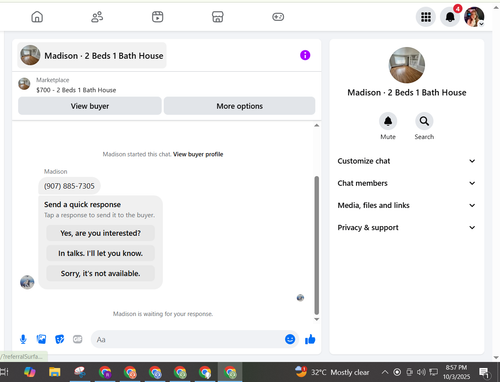Click the listing title under the right panel photo
This screenshot has height=382, width=500.
pos(407,92)
